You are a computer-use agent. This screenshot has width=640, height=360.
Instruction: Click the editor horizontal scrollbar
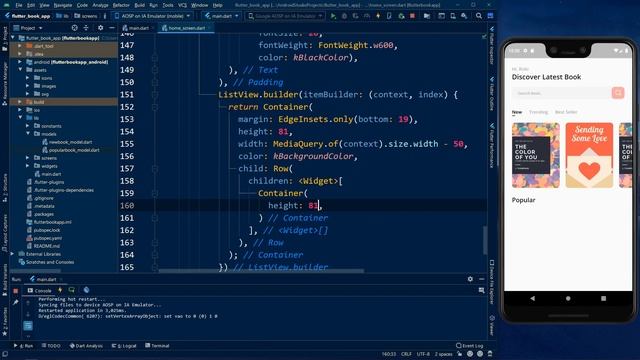click(261, 271)
